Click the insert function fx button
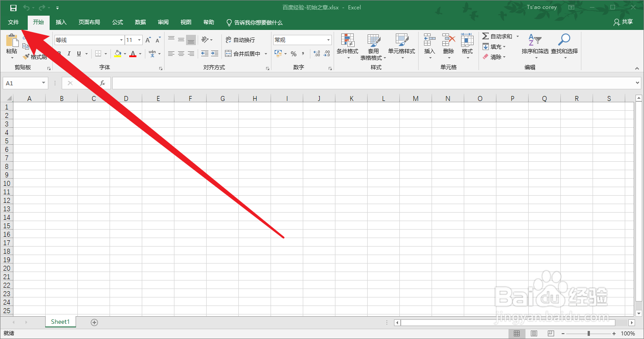644x339 pixels. (x=102, y=83)
